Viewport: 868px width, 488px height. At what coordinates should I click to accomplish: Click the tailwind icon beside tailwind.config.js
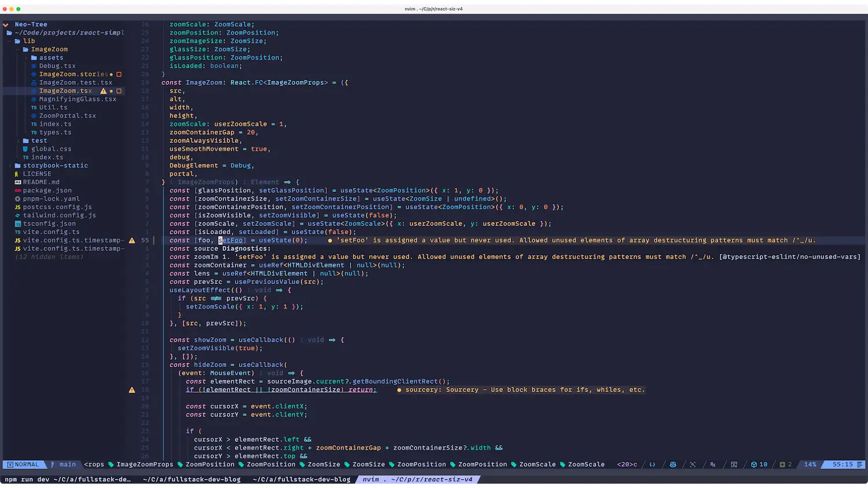[x=17, y=216]
